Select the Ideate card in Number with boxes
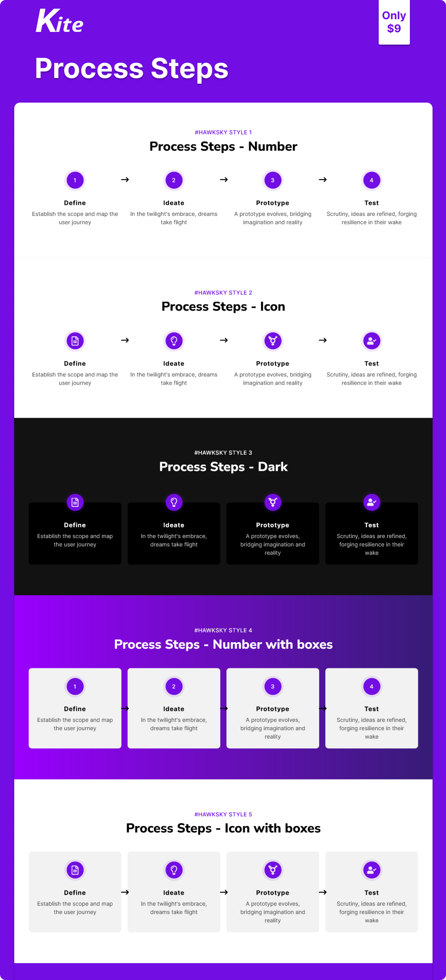The width and height of the screenshot is (446, 980). [x=174, y=708]
